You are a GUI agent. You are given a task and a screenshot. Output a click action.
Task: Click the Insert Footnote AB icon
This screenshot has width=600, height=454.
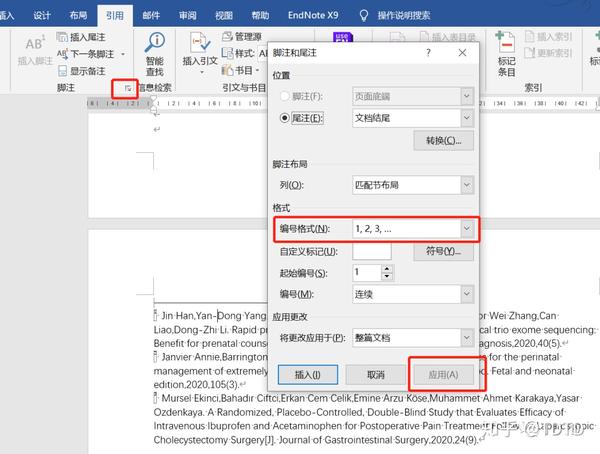click(35, 42)
